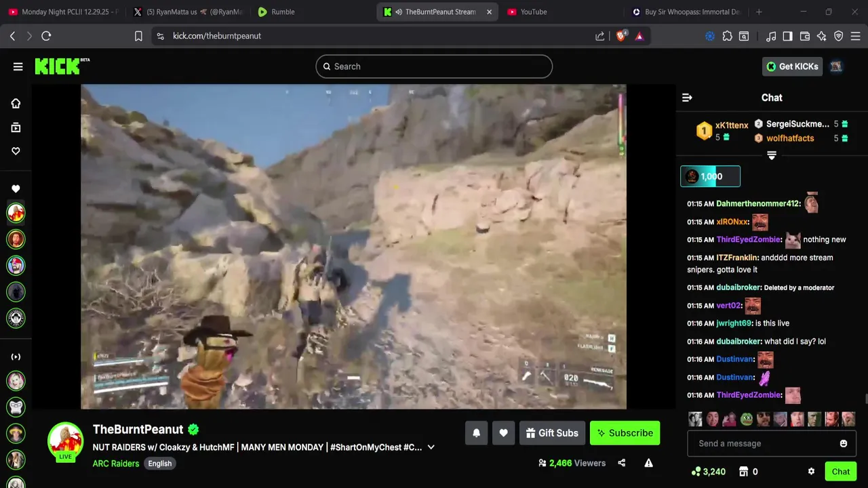The width and height of the screenshot is (868, 488).
Task: Click the Brave Shields lion icon
Action: coord(621,36)
